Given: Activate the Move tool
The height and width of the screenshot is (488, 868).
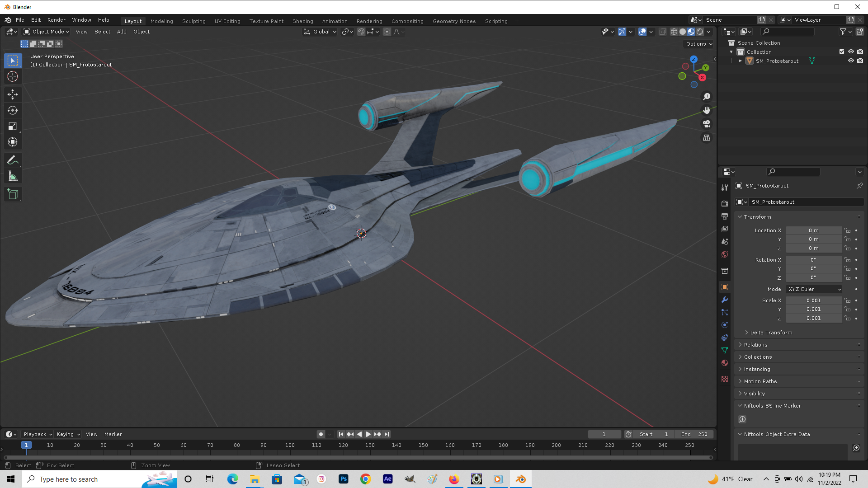Looking at the screenshot, I should 13,94.
